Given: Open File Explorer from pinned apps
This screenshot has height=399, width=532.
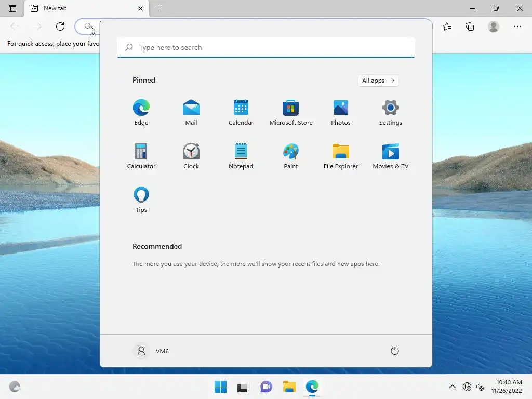Looking at the screenshot, I should 341,156.
